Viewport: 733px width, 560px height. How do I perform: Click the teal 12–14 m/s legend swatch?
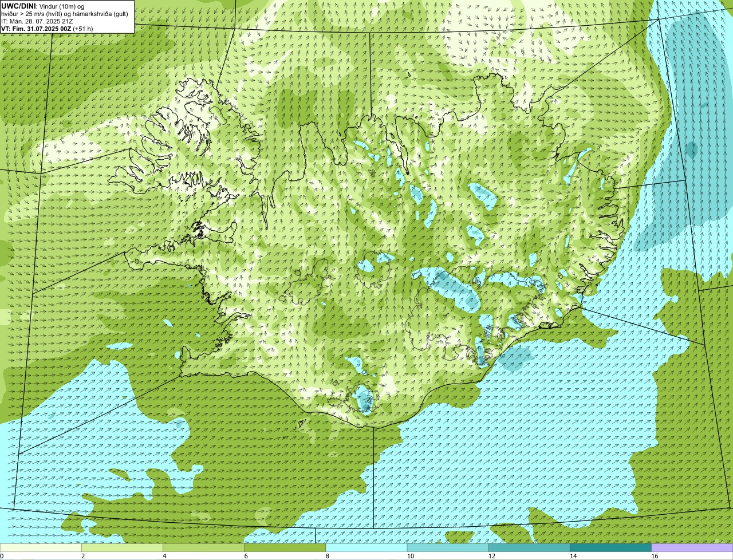(x=529, y=547)
